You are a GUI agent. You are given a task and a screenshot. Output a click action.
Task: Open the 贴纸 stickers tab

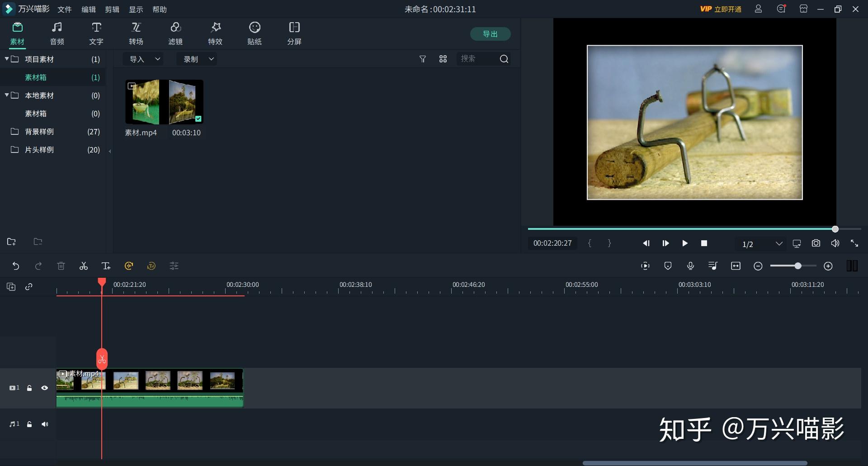coord(255,33)
